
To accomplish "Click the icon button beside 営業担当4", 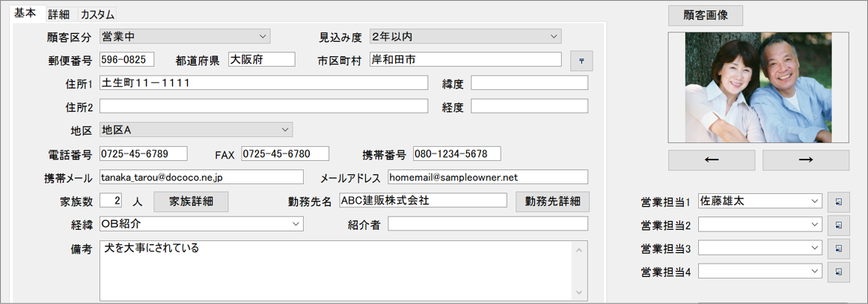I will pos(838,272).
